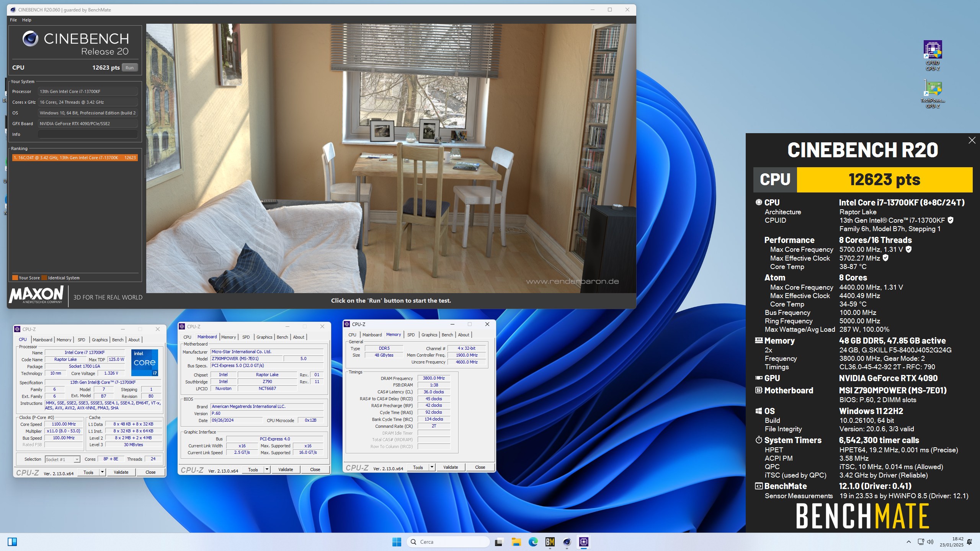Click Close button in left CPU-Z window
Viewport: 980px width, 551px height.
pos(150,473)
